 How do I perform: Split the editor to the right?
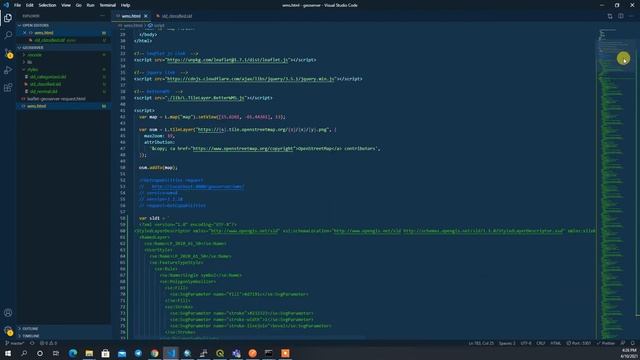[620, 16]
